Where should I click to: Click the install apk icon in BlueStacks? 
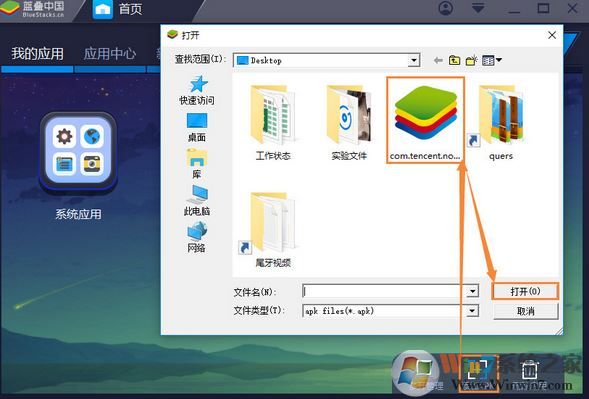(478, 373)
